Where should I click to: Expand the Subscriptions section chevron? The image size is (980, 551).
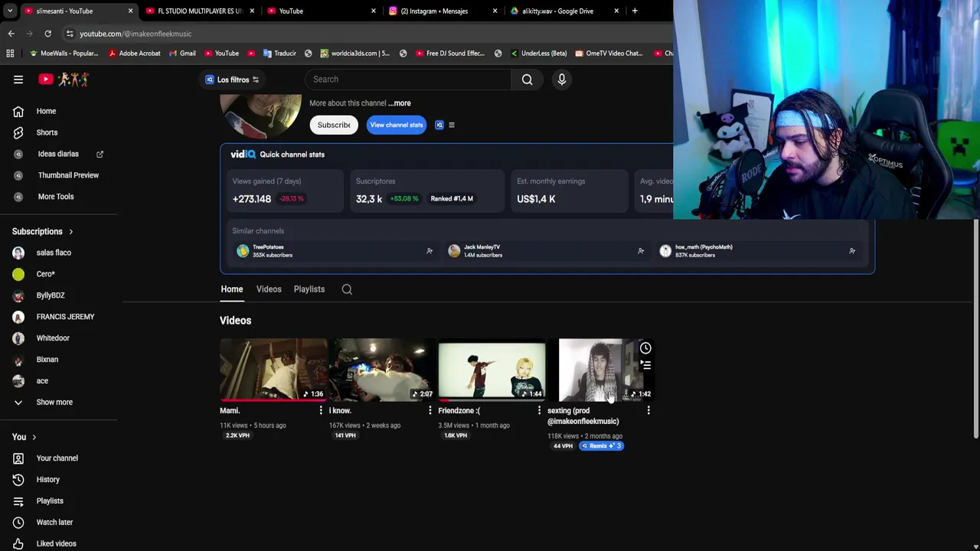pyautogui.click(x=70, y=232)
